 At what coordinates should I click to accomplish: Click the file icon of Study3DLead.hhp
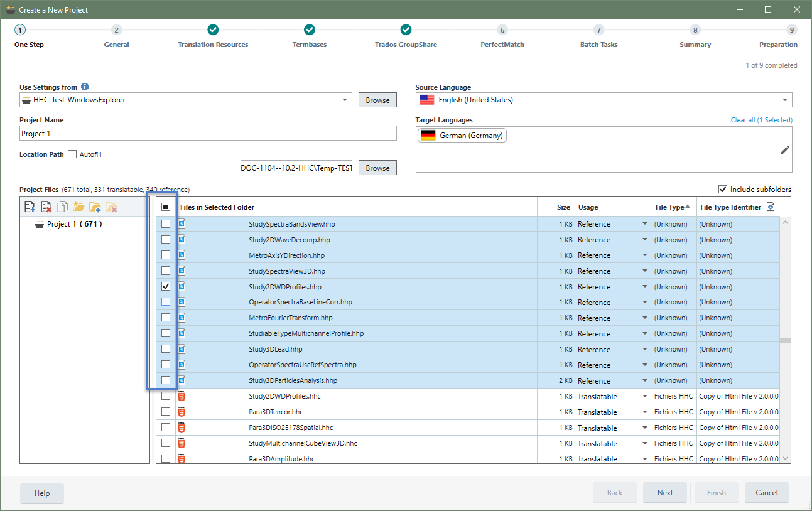[181, 349]
